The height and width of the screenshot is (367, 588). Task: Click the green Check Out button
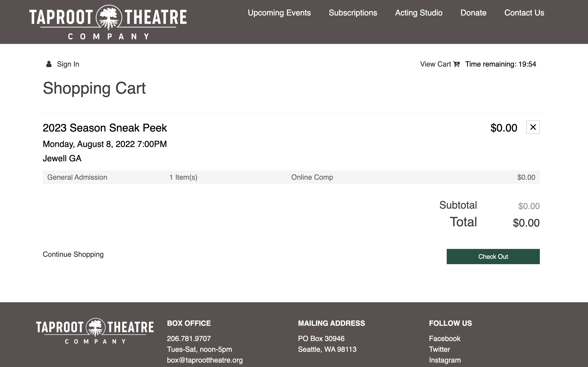coord(493,257)
